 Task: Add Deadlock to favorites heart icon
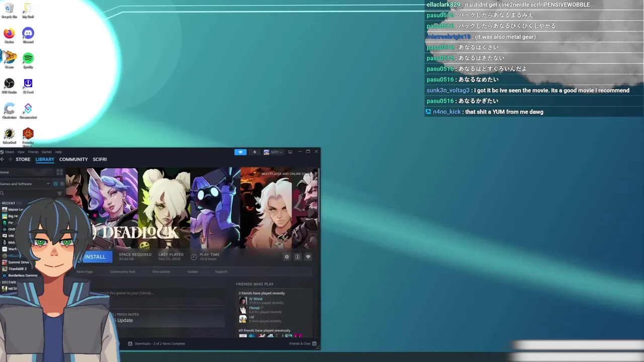pyautogui.click(x=308, y=257)
